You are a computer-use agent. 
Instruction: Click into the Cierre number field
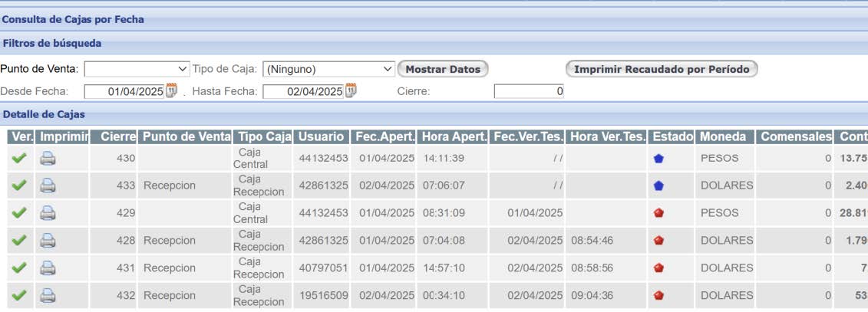tap(529, 91)
